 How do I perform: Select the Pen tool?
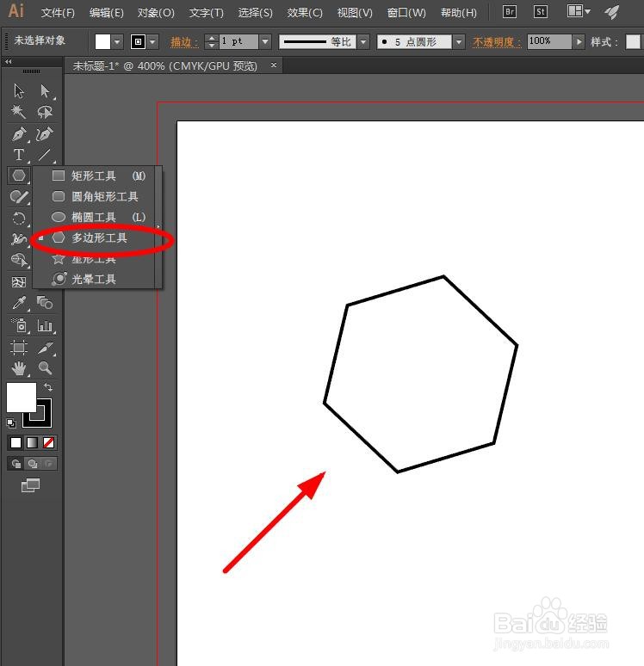[x=19, y=133]
